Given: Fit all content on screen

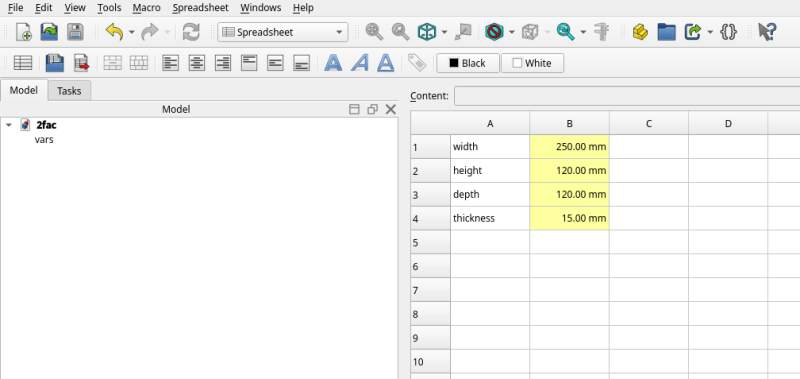Looking at the screenshot, I should [x=374, y=32].
